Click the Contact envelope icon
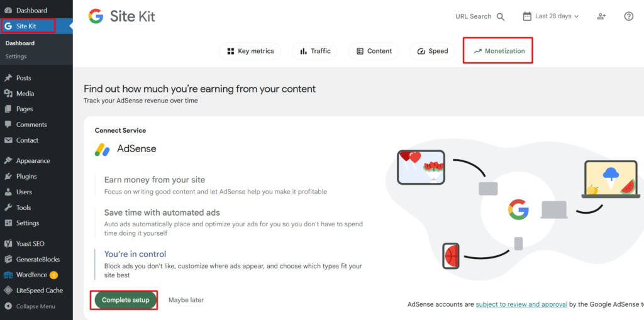Viewport: 644px width, 320px height. pos(8,140)
